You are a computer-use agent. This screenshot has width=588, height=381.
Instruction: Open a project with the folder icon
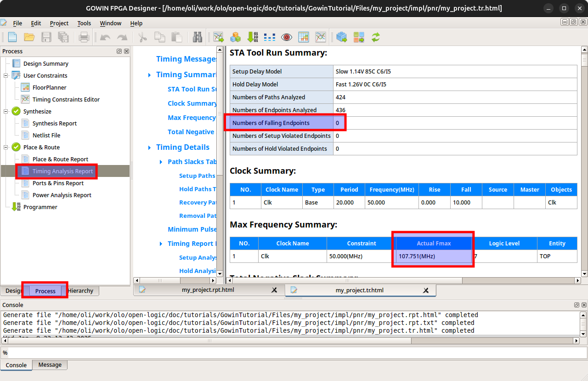click(29, 37)
